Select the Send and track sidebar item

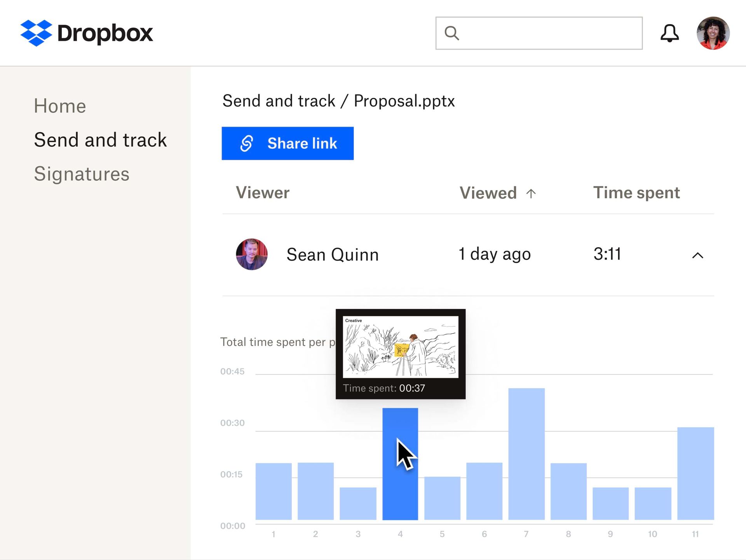pyautogui.click(x=100, y=140)
